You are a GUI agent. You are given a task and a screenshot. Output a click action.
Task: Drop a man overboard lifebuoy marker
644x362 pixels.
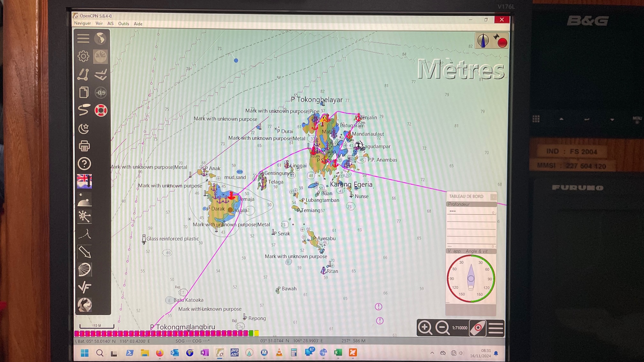point(101,110)
